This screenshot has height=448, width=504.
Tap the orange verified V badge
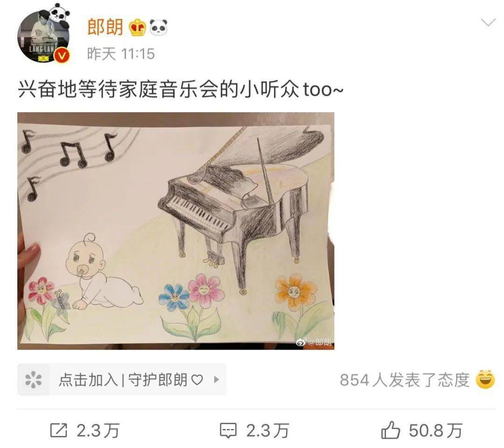(62, 55)
